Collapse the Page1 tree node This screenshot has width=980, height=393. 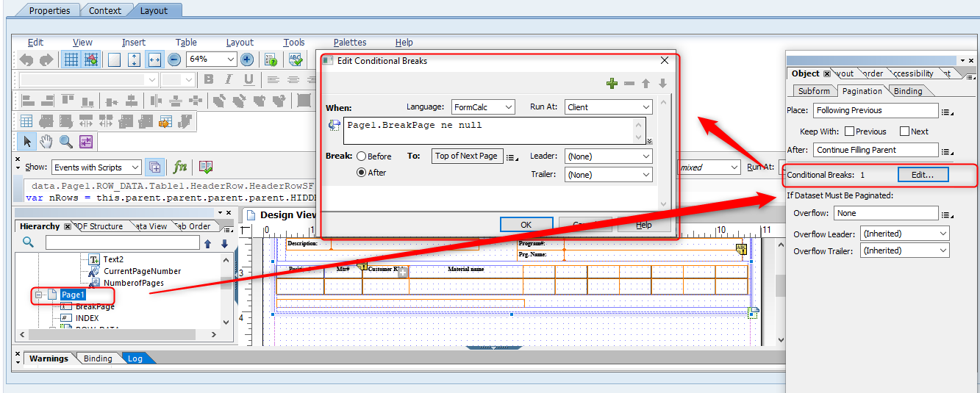click(x=38, y=295)
